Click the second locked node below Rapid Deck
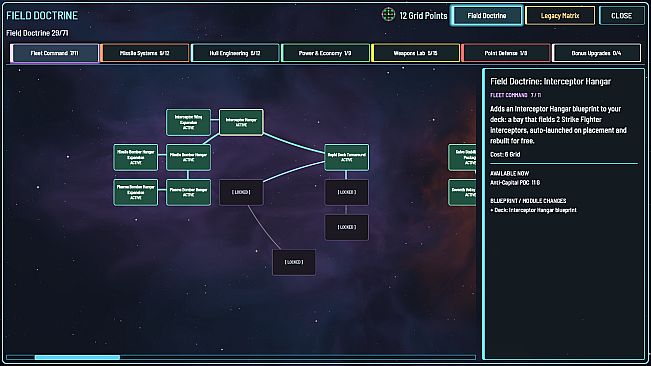The image size is (651, 366). [347, 227]
